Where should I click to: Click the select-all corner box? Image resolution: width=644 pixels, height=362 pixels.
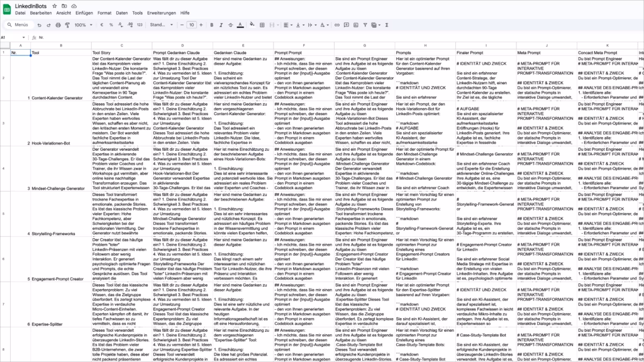[x=5, y=45]
